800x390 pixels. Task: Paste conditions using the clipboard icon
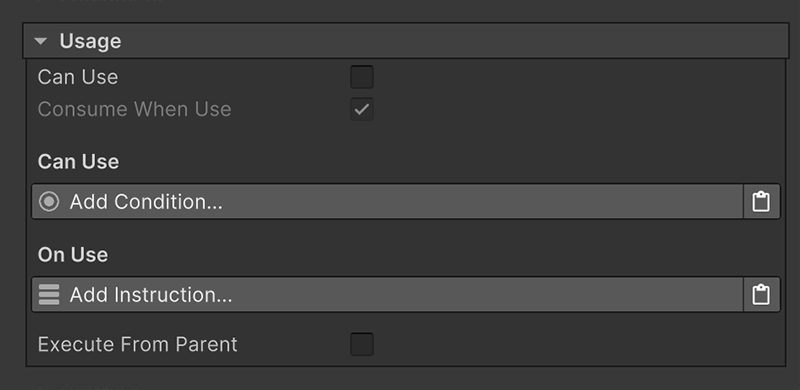(761, 202)
